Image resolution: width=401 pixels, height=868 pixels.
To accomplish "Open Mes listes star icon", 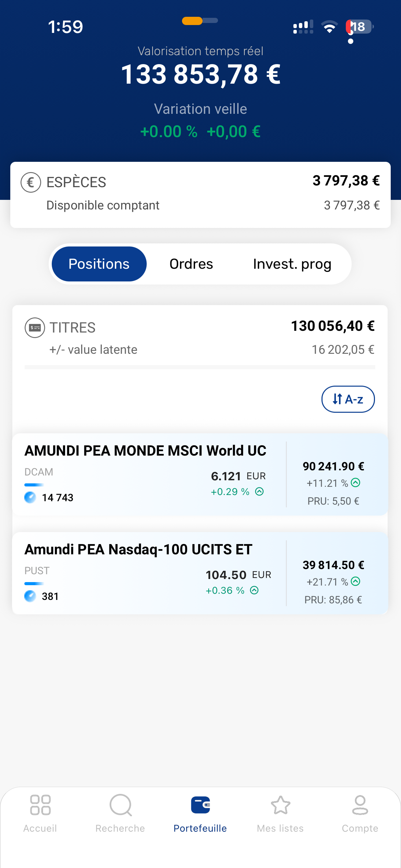I will click(280, 805).
